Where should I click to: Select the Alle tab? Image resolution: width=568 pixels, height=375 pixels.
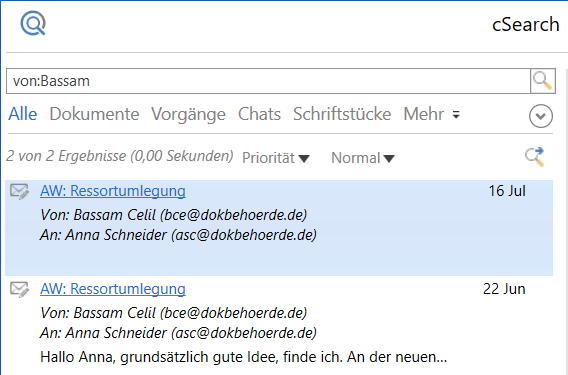click(x=23, y=114)
